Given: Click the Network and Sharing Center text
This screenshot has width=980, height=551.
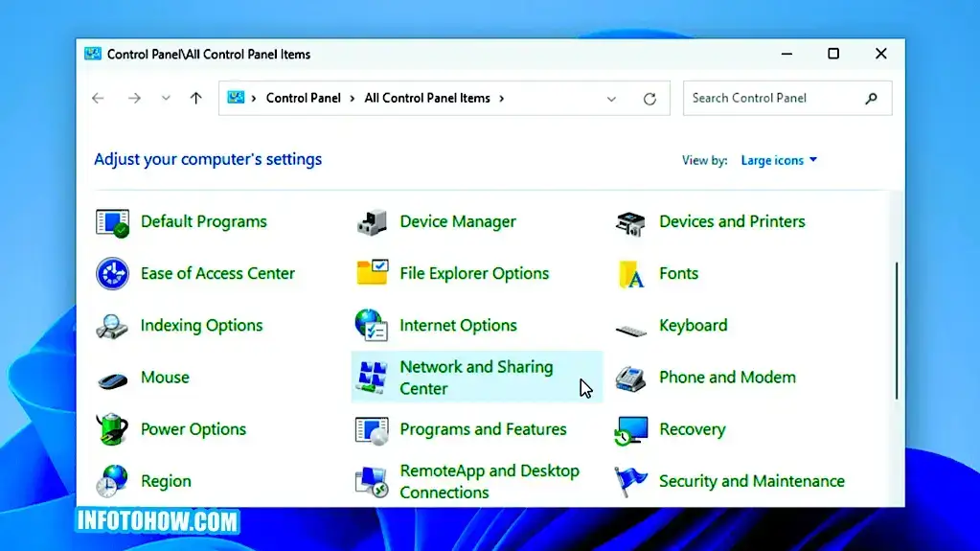Looking at the screenshot, I should 476,378.
